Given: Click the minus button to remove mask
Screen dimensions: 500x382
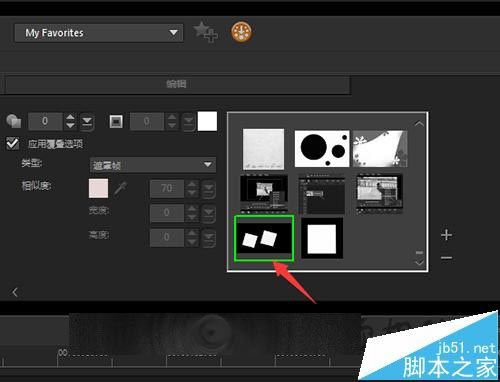Looking at the screenshot, I should click(446, 258).
